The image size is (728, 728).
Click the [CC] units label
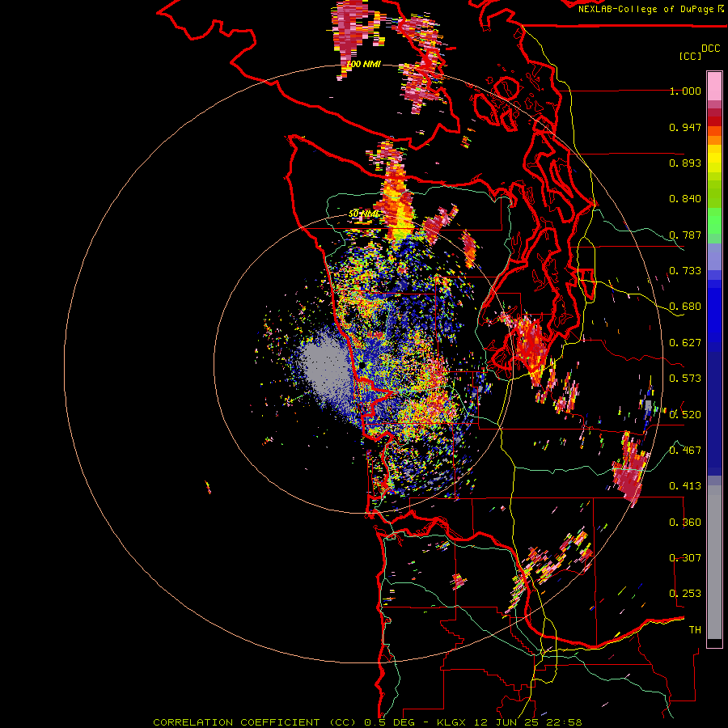(x=691, y=56)
